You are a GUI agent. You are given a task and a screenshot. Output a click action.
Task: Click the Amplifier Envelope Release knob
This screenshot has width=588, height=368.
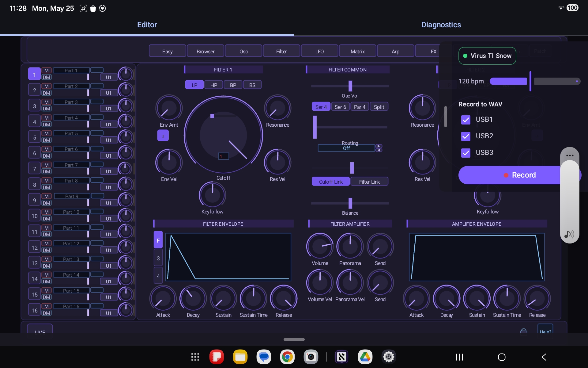[537, 298]
